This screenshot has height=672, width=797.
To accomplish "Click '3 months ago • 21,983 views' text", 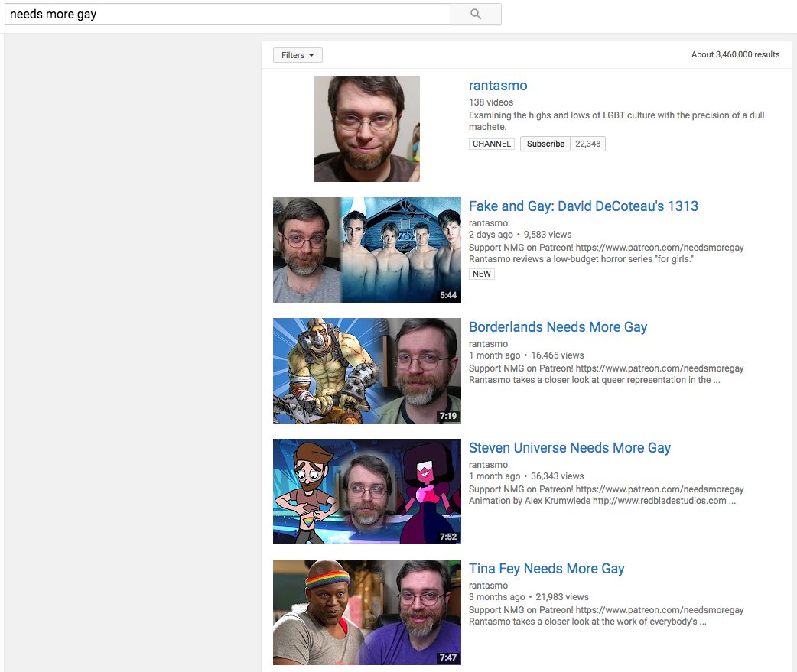I will pos(529,597).
